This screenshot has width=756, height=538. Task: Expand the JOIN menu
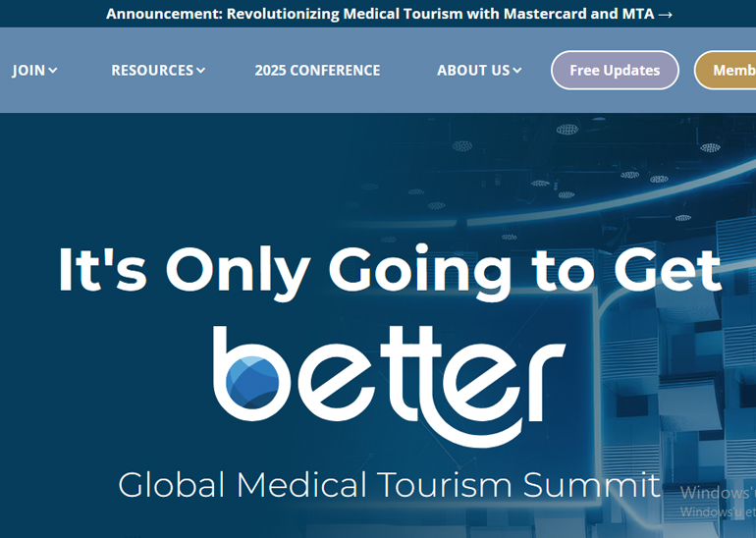pyautogui.click(x=34, y=71)
